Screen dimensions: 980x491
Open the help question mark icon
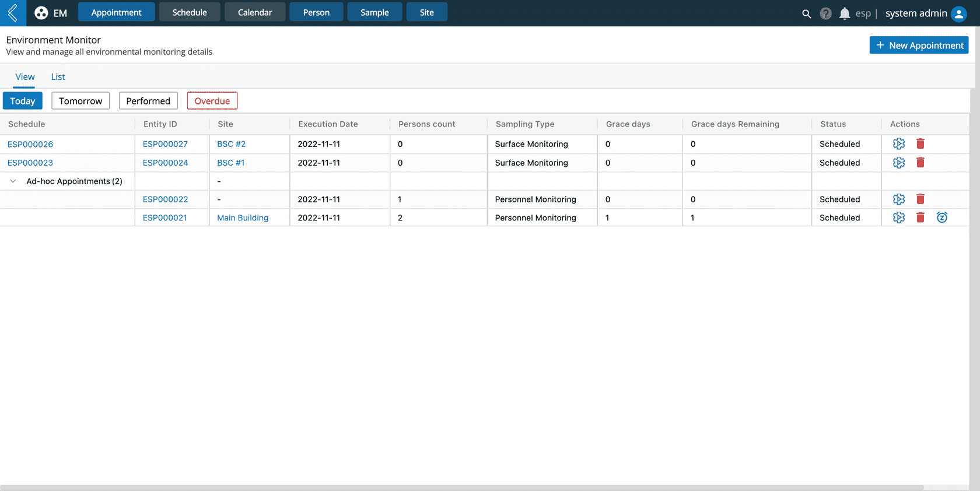(x=825, y=13)
